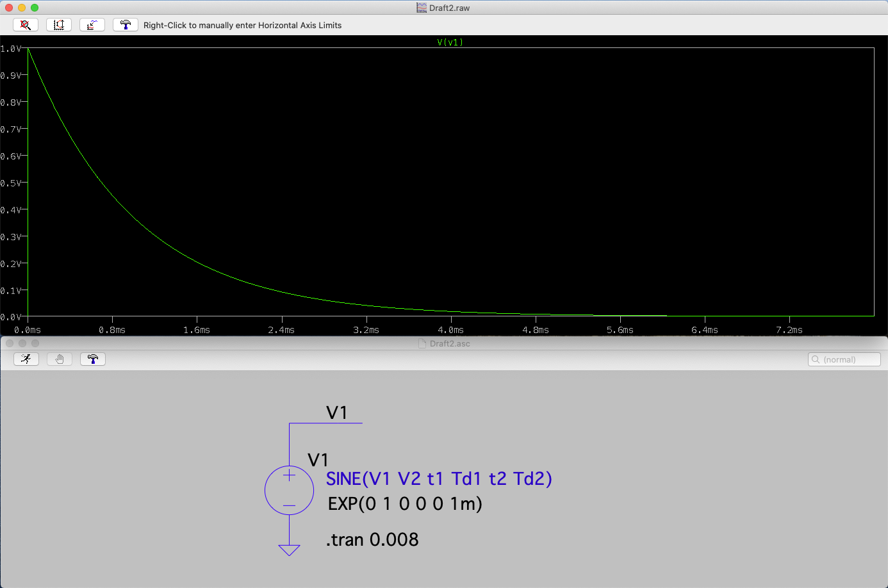The image size is (888, 588).
Task: Open the schematic control panel hammer icon
Action: [x=92, y=359]
